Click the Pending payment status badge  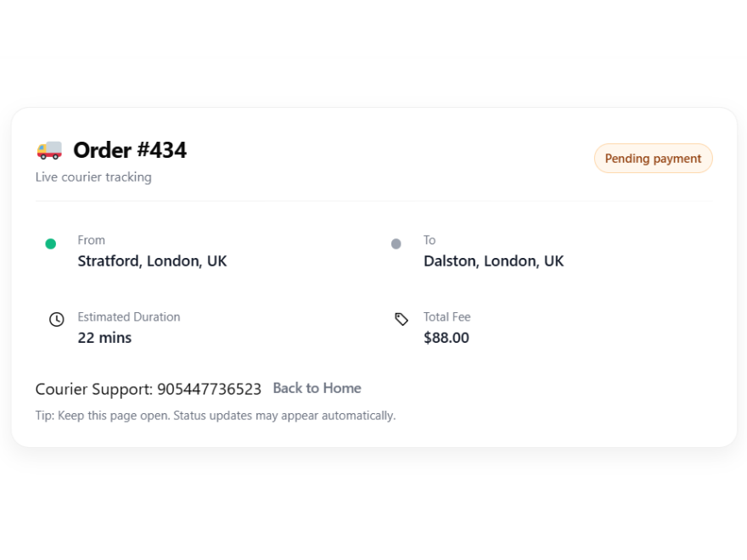(653, 159)
